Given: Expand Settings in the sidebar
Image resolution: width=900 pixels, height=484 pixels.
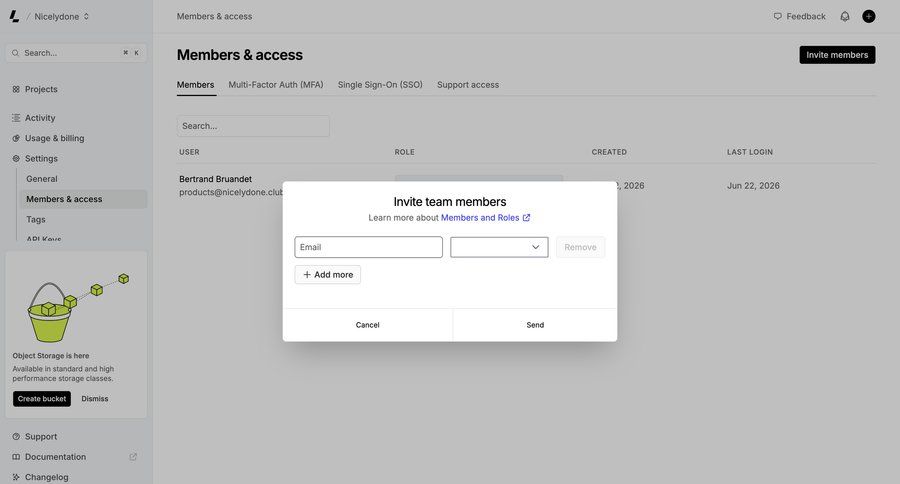Looking at the screenshot, I should [41, 158].
